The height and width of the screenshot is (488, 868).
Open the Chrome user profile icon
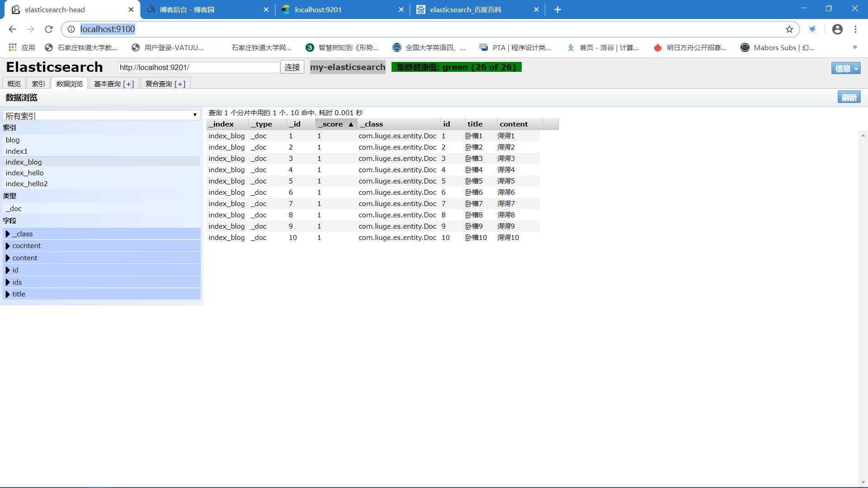pyautogui.click(x=837, y=29)
